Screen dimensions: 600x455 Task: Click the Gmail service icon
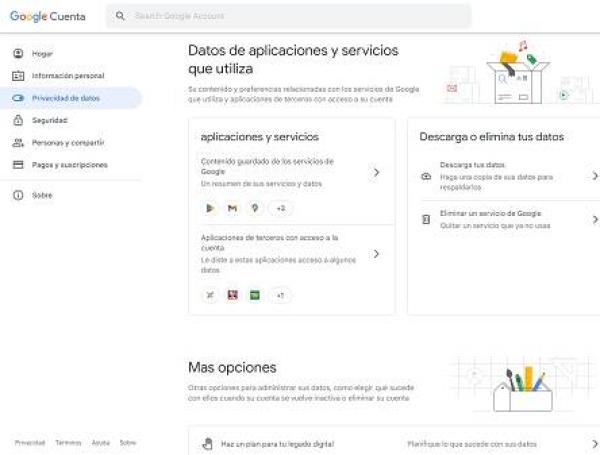click(232, 208)
